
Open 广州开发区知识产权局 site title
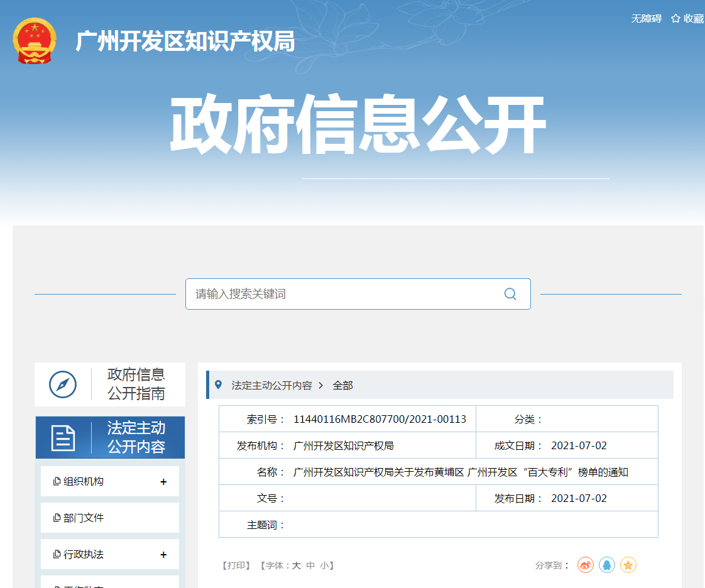(185, 41)
